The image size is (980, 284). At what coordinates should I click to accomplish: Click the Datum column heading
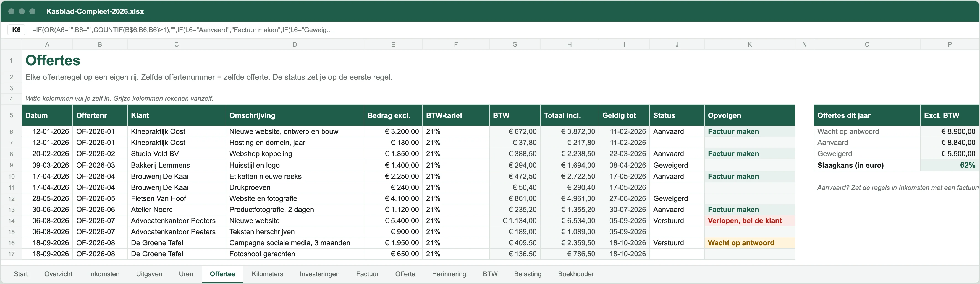pyautogui.click(x=47, y=115)
